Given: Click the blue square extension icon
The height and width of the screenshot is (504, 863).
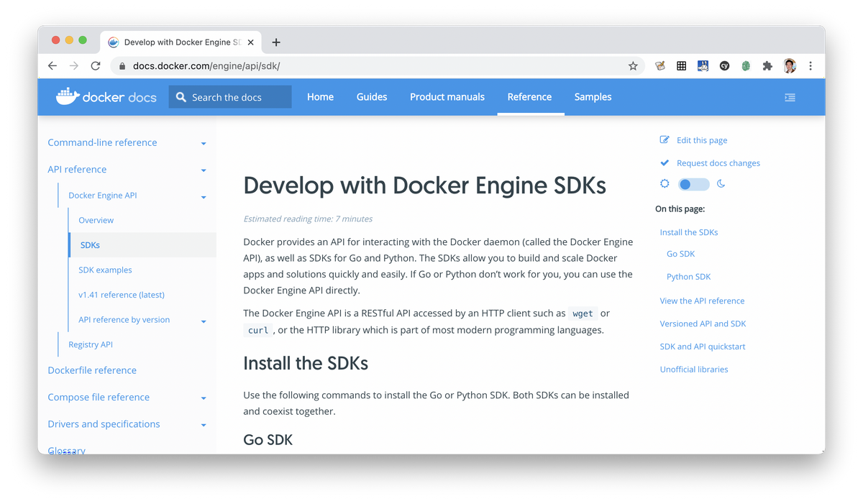Looking at the screenshot, I should (x=703, y=66).
